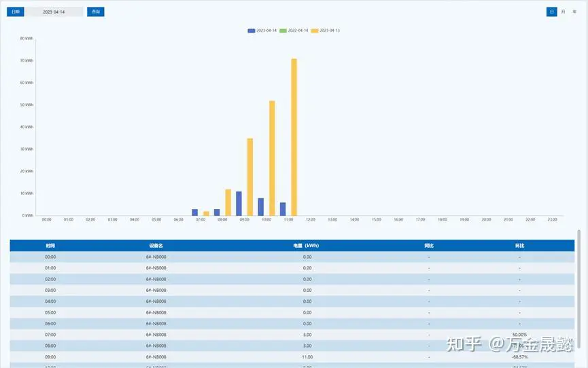588x368 pixels.
Task: Open the date picker showing 2023-04-14
Action: click(54, 12)
